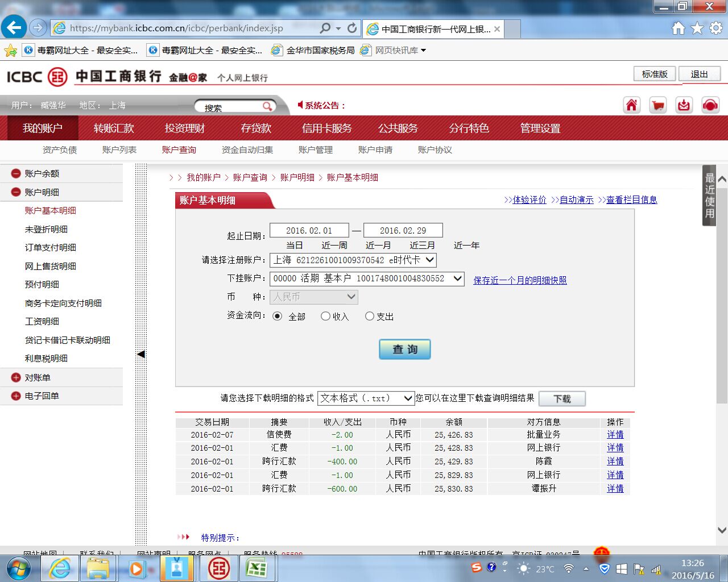Select the 收入 radio button
This screenshot has height=582, width=728.
[x=325, y=316]
